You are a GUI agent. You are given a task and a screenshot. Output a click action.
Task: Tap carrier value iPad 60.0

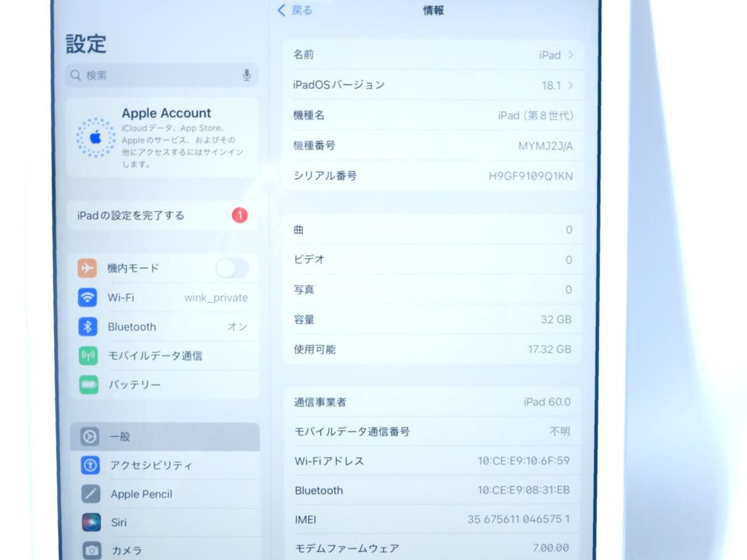[x=547, y=402]
